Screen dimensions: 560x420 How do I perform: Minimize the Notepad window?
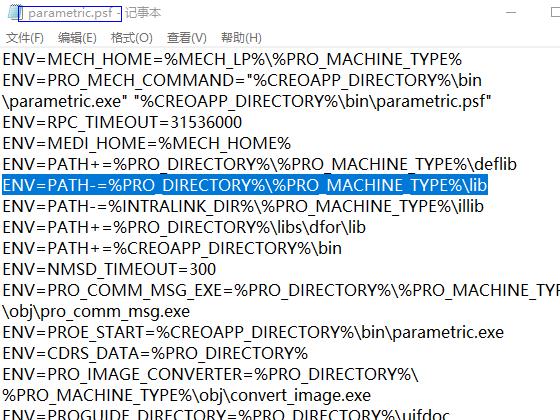click(x=511, y=12)
